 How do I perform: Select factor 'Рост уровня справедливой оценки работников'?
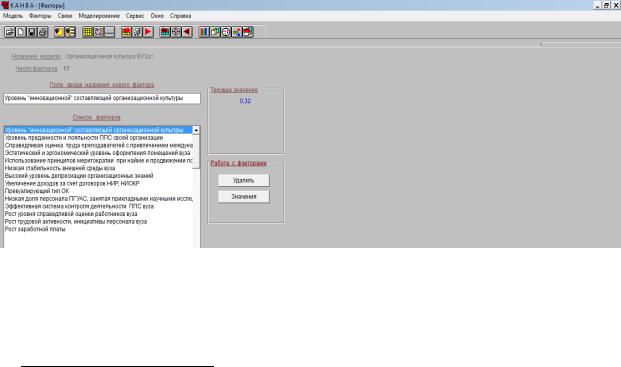click(98, 214)
